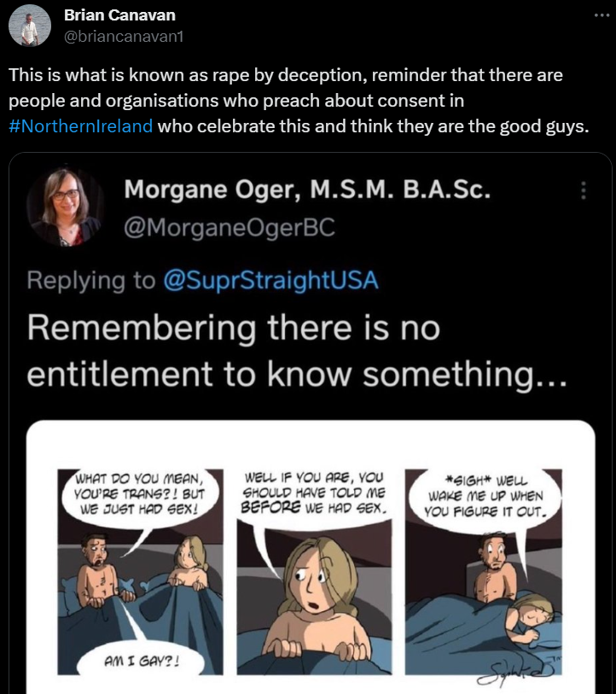Click the first comic panel with two people

[x=140, y=572]
